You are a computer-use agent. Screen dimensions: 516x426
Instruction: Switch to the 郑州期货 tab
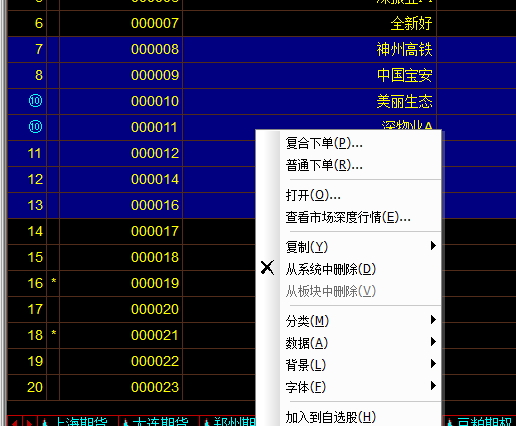(228, 422)
